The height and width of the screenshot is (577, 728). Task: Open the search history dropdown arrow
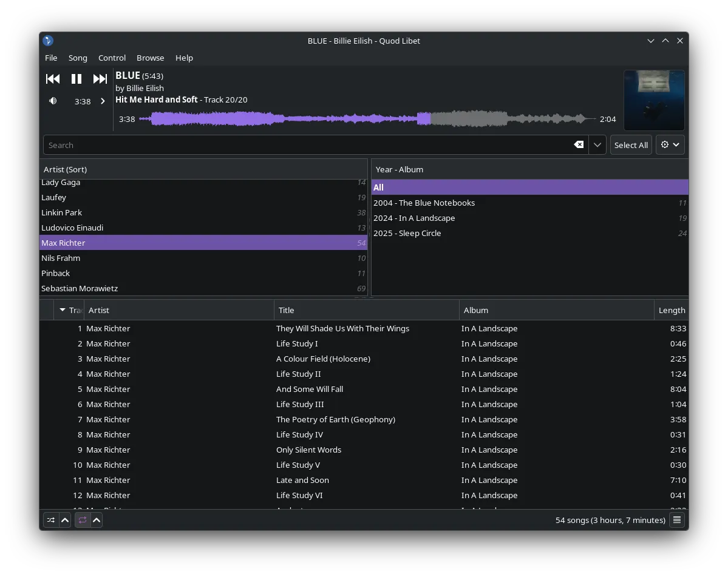597,145
